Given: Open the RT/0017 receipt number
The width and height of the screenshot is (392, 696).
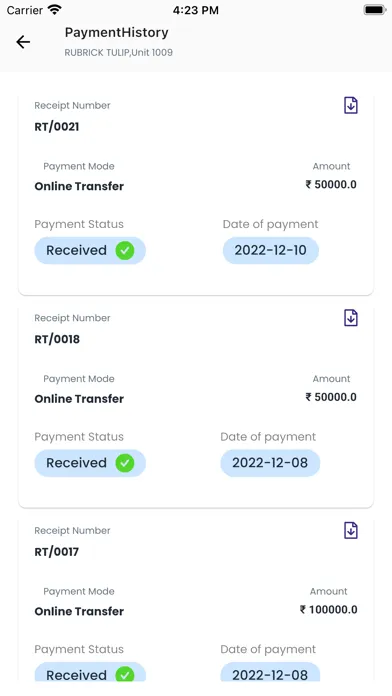Looking at the screenshot, I should point(56,552).
